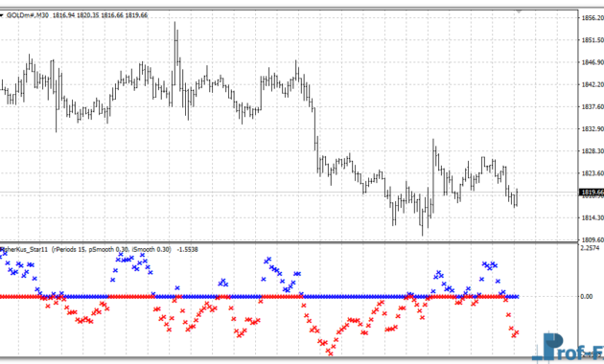Image resolution: width=604 pixels, height=364 pixels.
Task: Click the chart shift triangle marker at top
Action: 519,11
